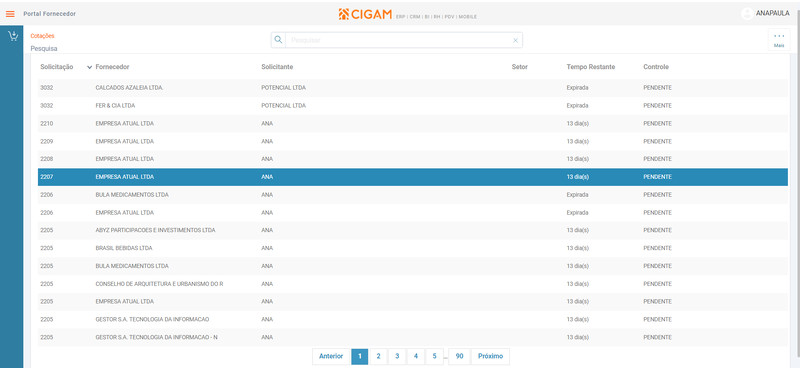Screen dimensions: 800x368
Task: Go to the Próximo page
Action: coord(490,356)
